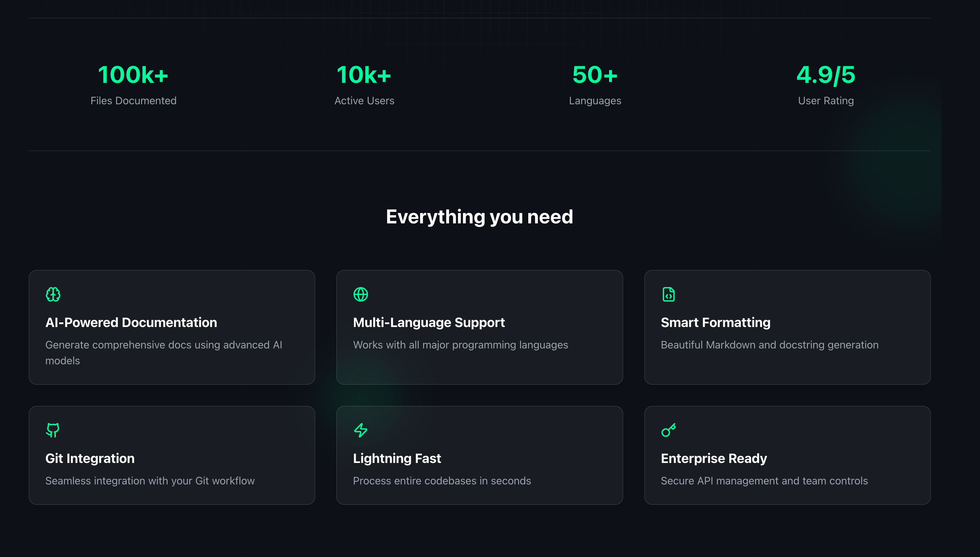Screen dimensions: 980x557
Task: Click the 100k+ Files Documented stat
Action: pos(133,75)
